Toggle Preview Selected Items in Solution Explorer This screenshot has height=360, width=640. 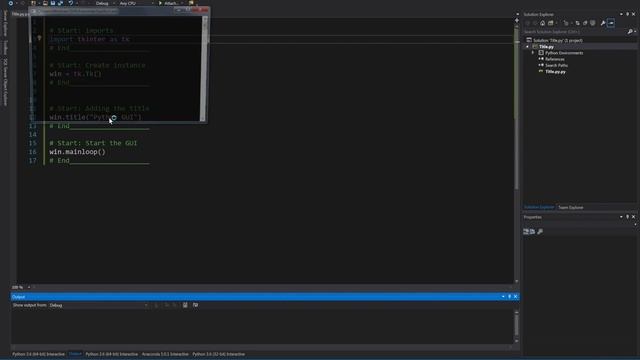[611, 23]
